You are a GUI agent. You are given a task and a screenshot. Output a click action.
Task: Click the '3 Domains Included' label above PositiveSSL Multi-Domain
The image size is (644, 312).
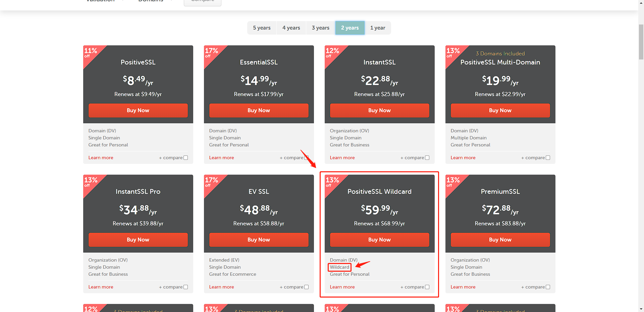tap(500, 54)
